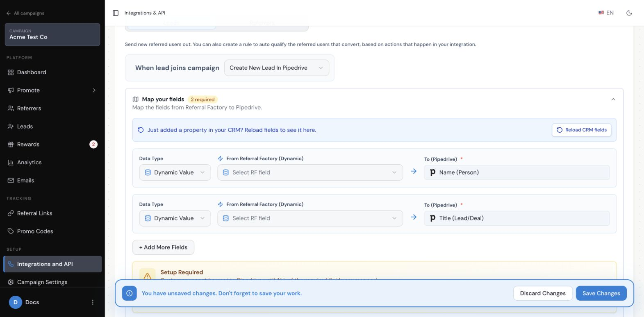Select the Acme Test Co campaign card
This screenshot has width=644, height=317.
(52, 34)
